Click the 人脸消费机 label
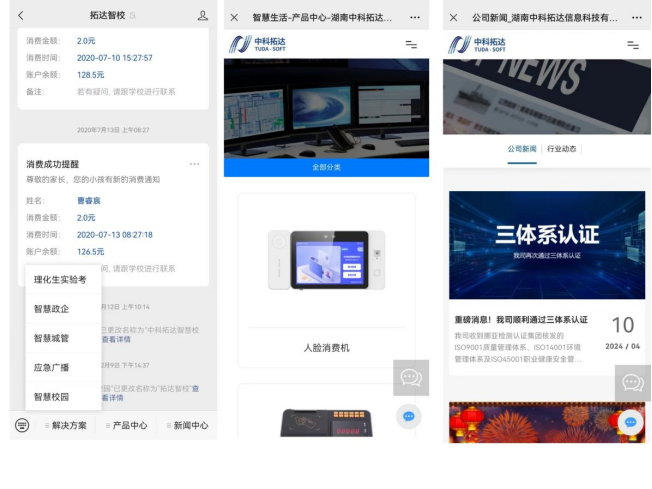The height and width of the screenshot is (489, 652). 326,348
